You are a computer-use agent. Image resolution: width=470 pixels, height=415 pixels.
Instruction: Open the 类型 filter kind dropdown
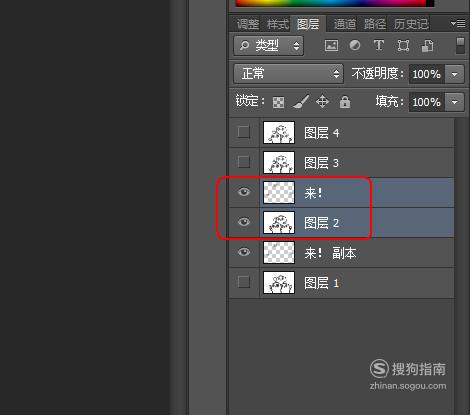coord(269,46)
